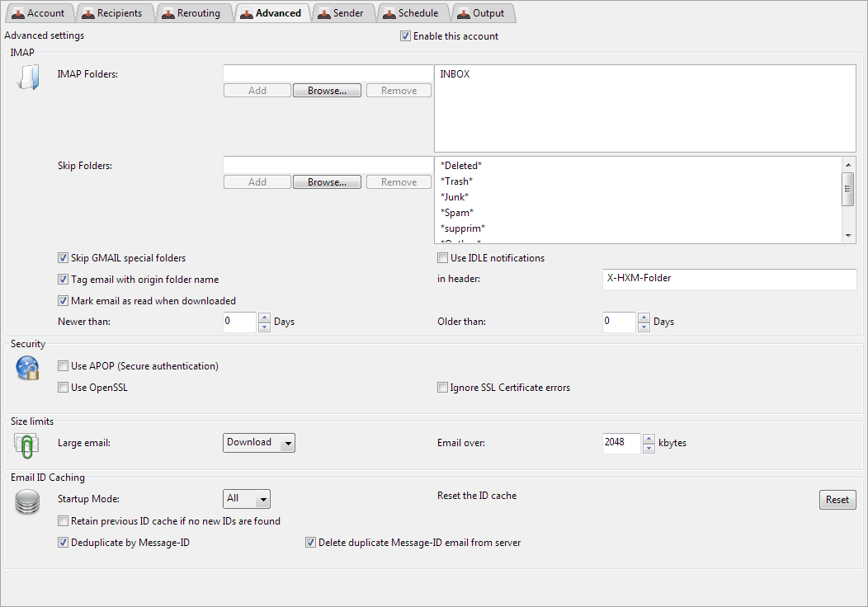This screenshot has width=868, height=607.
Task: Click the Email ID Caching database icon
Action: tap(27, 501)
